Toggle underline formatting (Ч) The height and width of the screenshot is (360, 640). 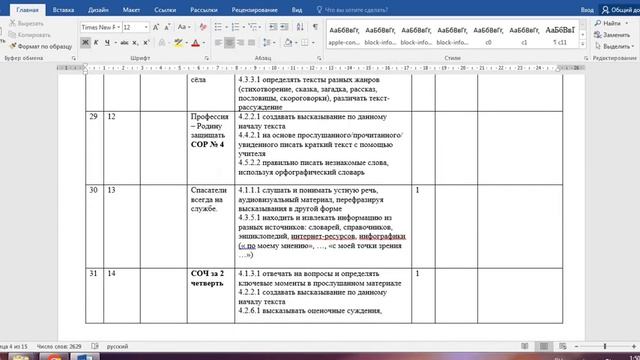pyautogui.click(x=107, y=42)
